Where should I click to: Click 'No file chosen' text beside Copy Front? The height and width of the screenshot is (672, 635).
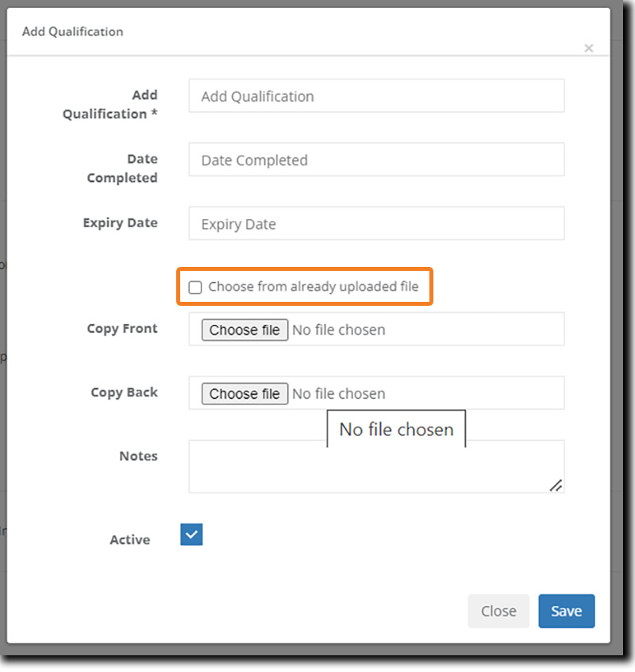coord(339,330)
